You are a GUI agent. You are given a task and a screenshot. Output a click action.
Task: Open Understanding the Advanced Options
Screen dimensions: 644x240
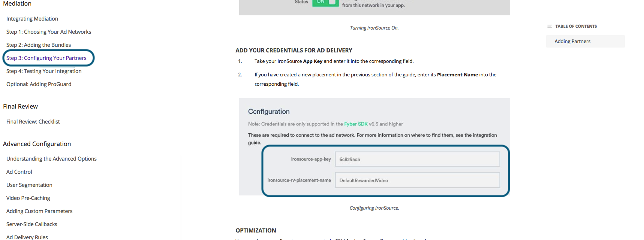tap(51, 159)
